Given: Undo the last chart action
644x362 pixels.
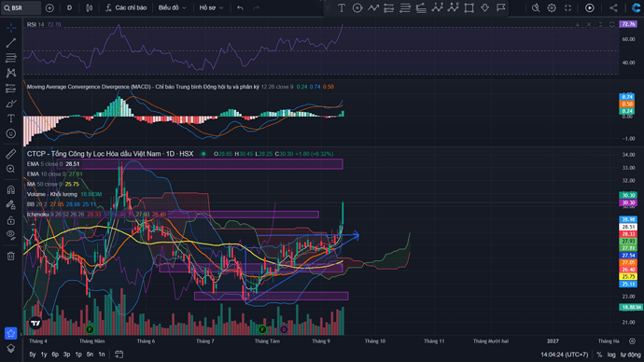Looking at the screenshot, I should pyautogui.click(x=240, y=7).
